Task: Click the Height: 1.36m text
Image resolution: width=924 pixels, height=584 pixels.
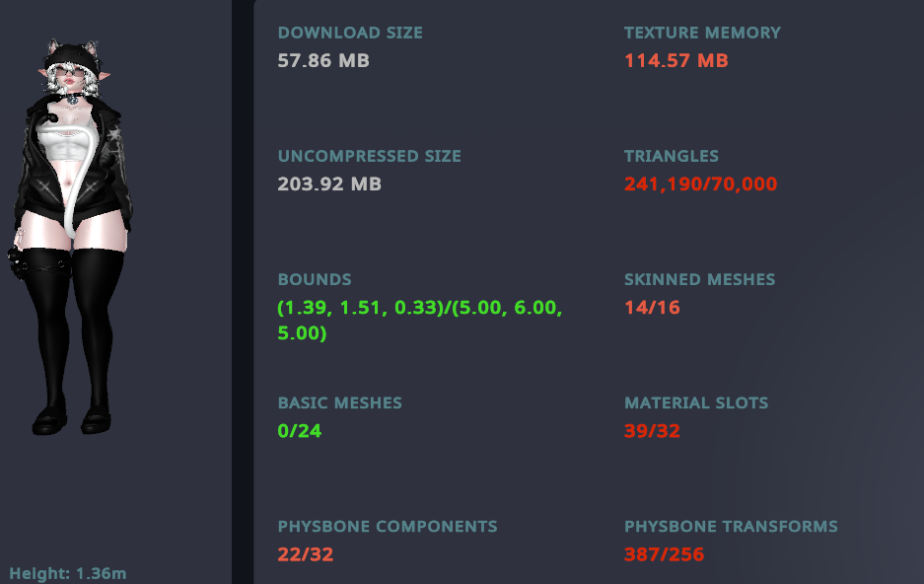Action: click(68, 573)
